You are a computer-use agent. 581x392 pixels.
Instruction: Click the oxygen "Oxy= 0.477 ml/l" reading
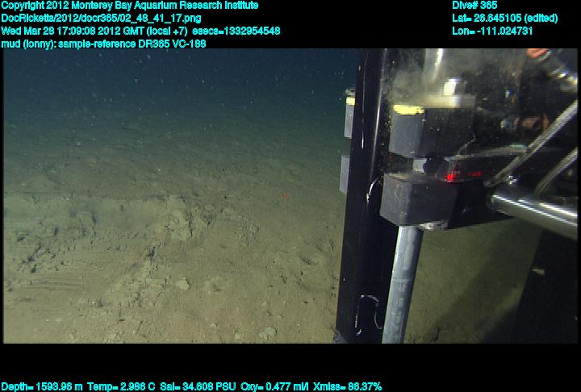(x=274, y=387)
